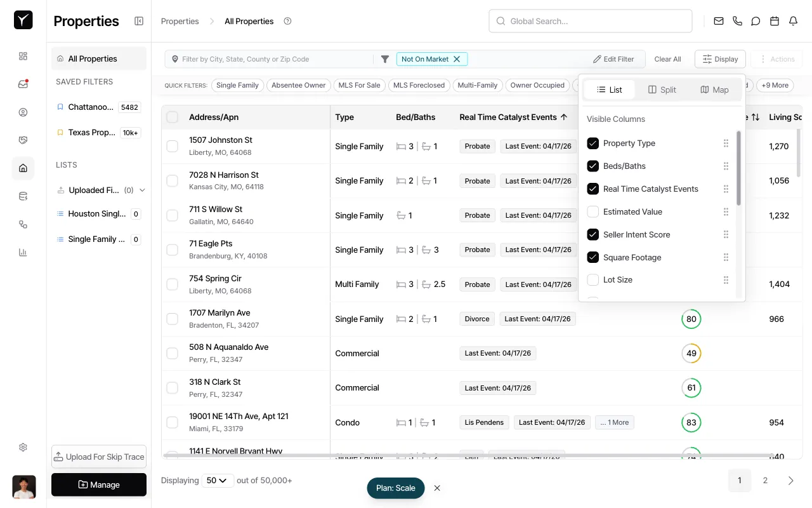This screenshot has height=508, width=812.
Task: Expand the Uploaded Files list chevron
Action: (142, 190)
